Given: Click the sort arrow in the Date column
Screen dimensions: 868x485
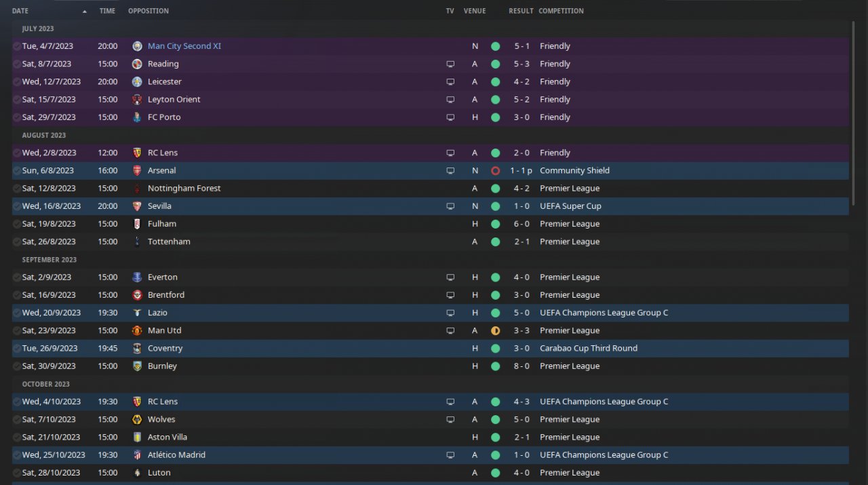Looking at the screenshot, I should pyautogui.click(x=85, y=12).
